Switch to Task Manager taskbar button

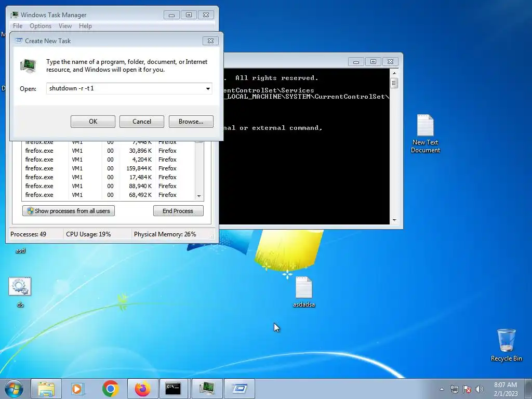(x=207, y=389)
